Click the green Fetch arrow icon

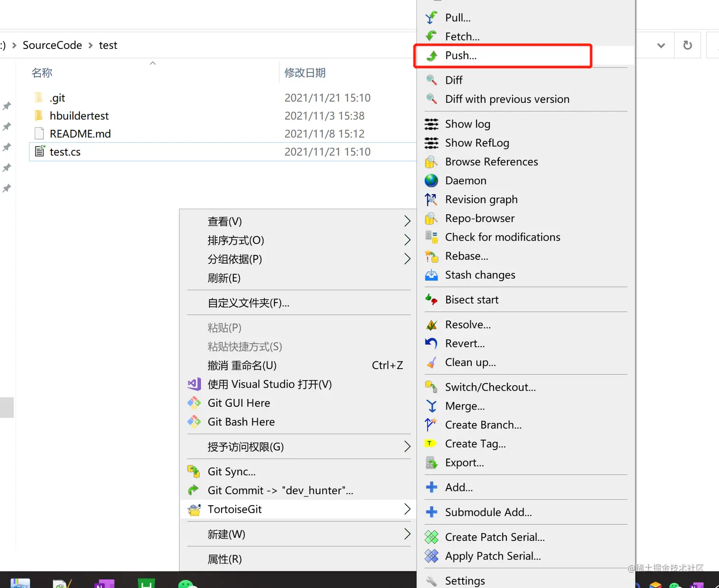pos(431,36)
